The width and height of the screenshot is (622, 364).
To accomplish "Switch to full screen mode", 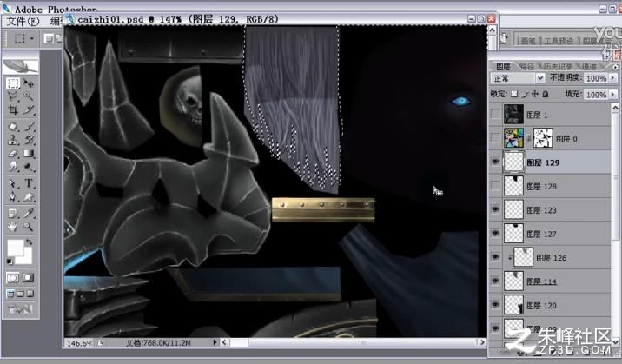I will pos(30,294).
